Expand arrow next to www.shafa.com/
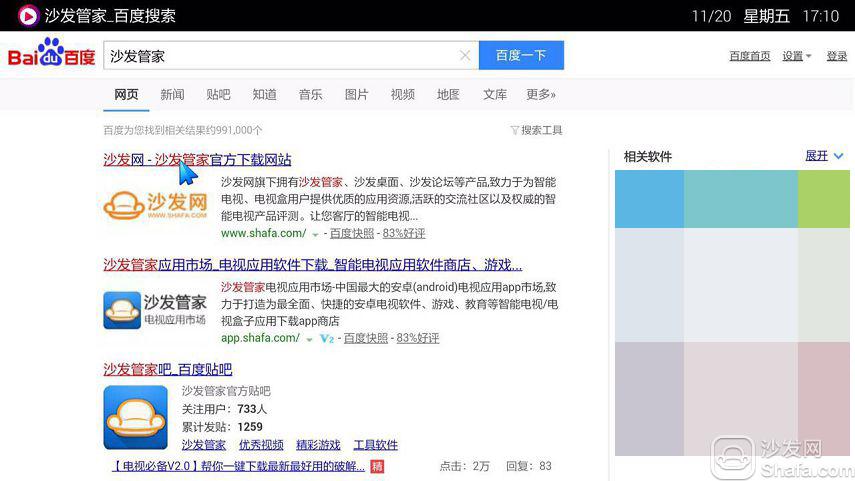Image resolution: width=855 pixels, height=481 pixels. 315,235
